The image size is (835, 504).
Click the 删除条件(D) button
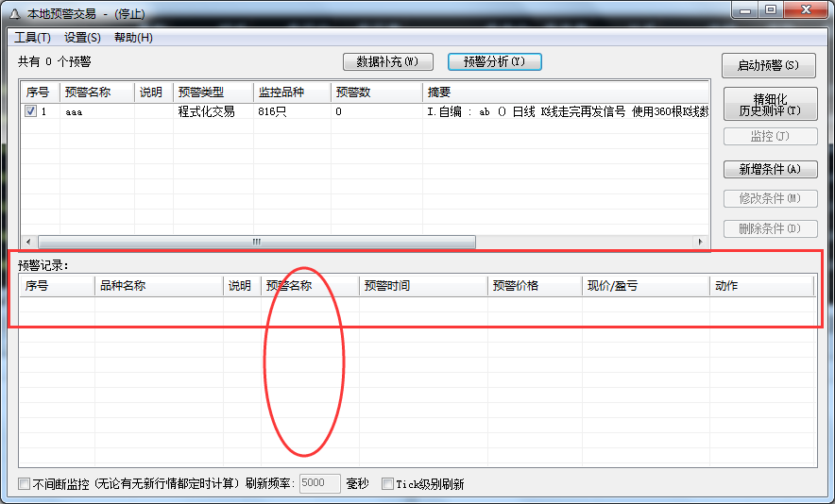[770, 228]
